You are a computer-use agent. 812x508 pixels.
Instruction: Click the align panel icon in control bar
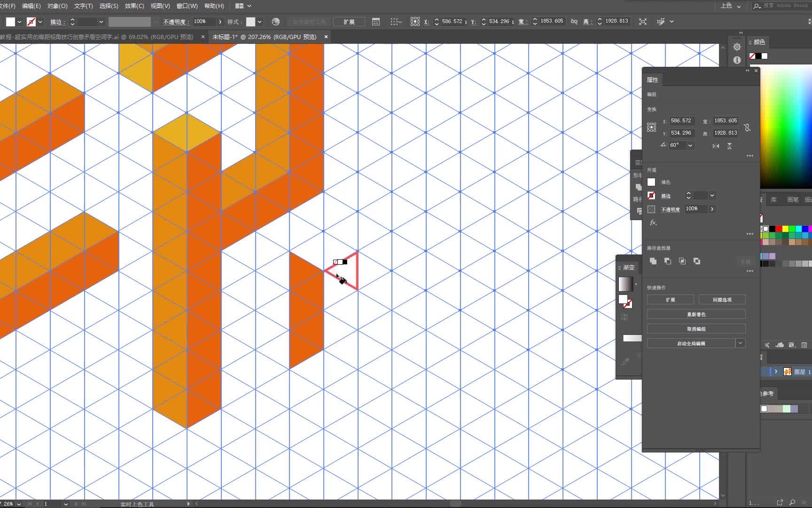pos(376,22)
